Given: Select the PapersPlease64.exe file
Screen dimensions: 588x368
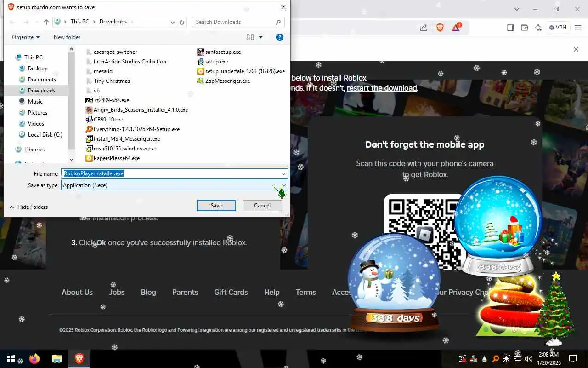Looking at the screenshot, I should [x=113, y=158].
